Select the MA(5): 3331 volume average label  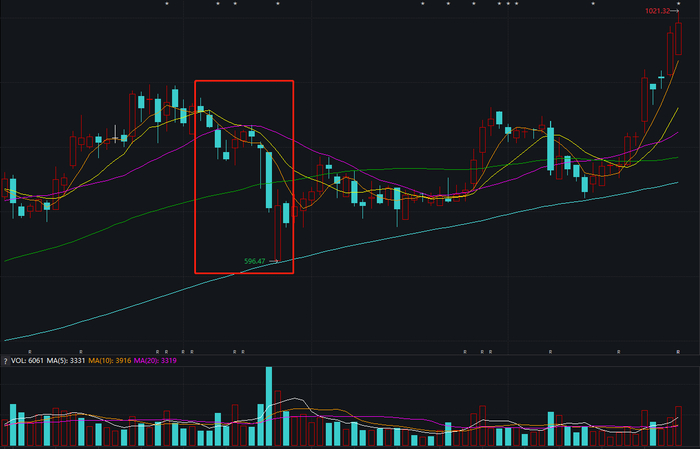coord(66,361)
